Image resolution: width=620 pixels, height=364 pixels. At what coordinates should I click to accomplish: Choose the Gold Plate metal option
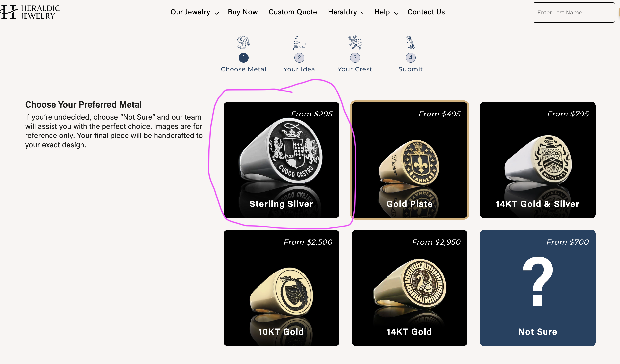[x=410, y=160]
